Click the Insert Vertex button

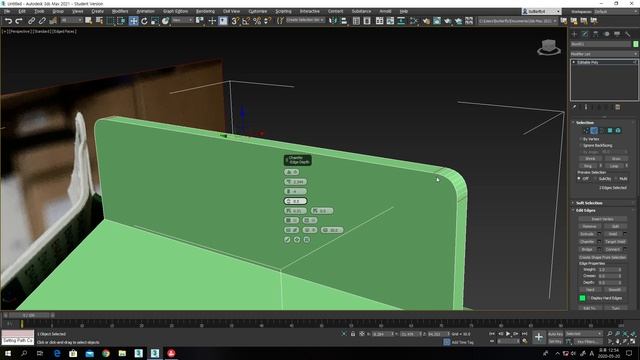pyautogui.click(x=602, y=219)
